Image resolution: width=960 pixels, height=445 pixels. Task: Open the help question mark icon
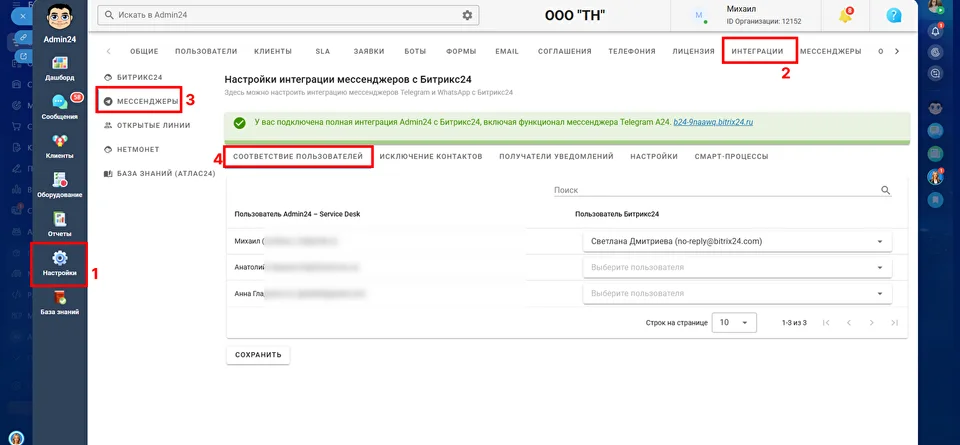tap(894, 16)
